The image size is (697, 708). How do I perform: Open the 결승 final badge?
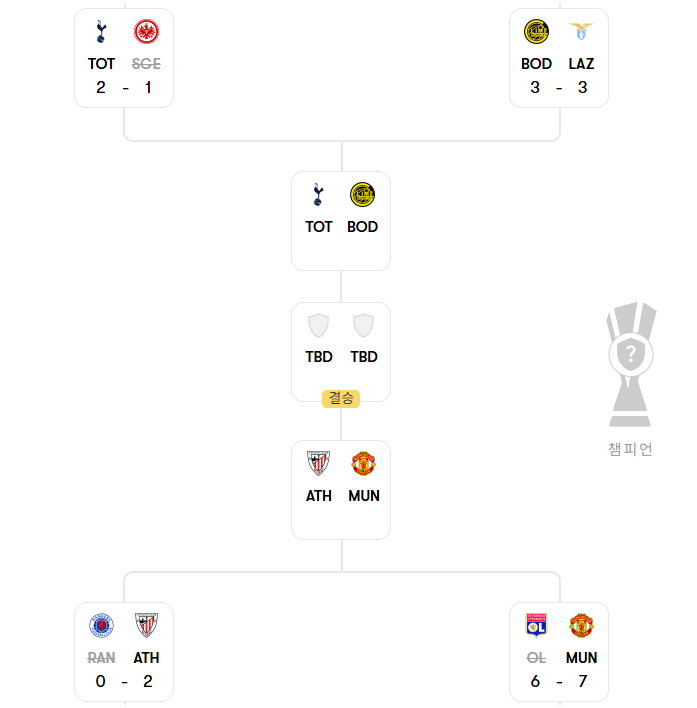pos(341,399)
